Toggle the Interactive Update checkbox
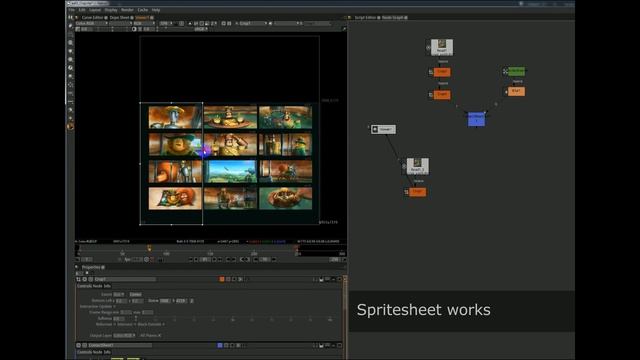This screenshot has height=360, width=640. [114, 307]
